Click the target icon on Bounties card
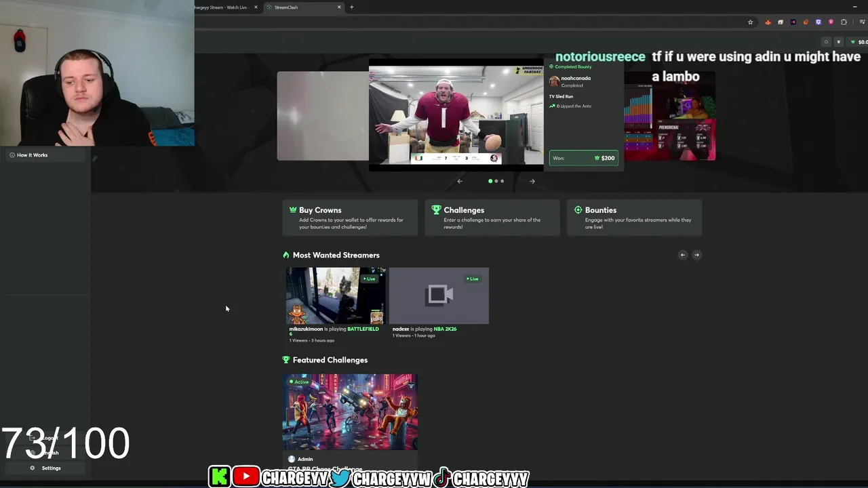 click(x=578, y=210)
